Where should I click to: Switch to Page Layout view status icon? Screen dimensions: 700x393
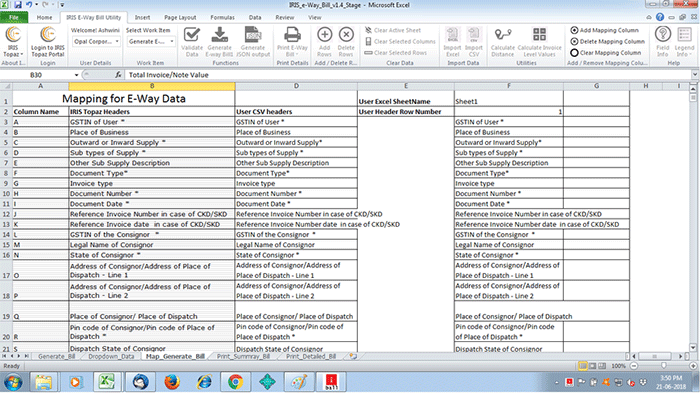click(592, 366)
